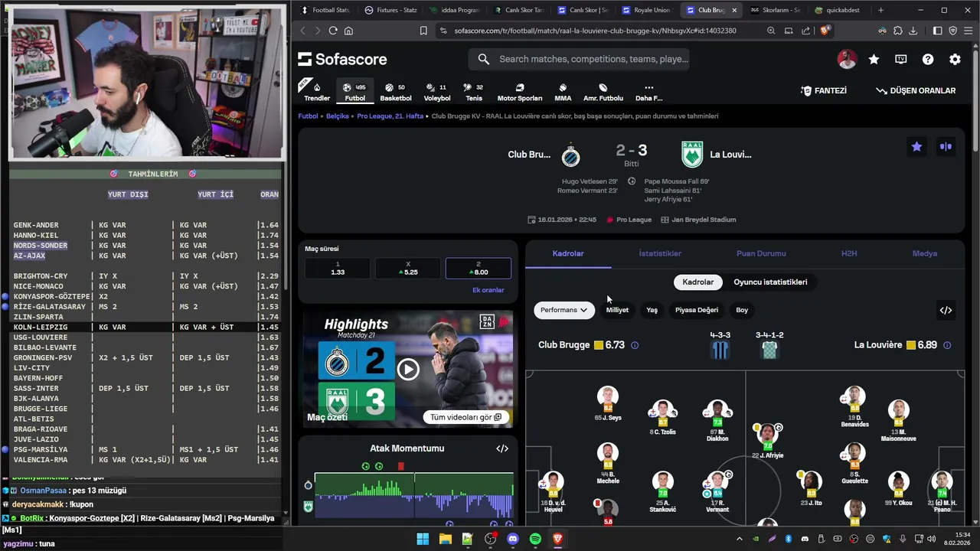Screen dimensions: 980x551
Task: Click the Sofascore logo
Action: [342, 59]
